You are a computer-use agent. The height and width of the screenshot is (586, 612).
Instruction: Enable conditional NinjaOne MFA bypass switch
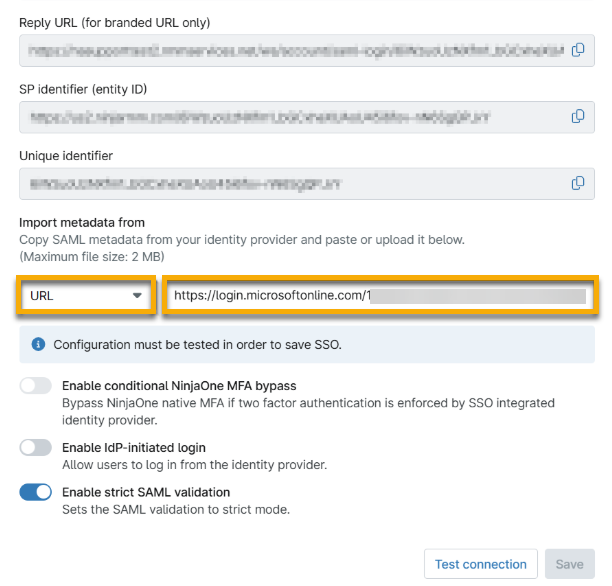(x=36, y=386)
